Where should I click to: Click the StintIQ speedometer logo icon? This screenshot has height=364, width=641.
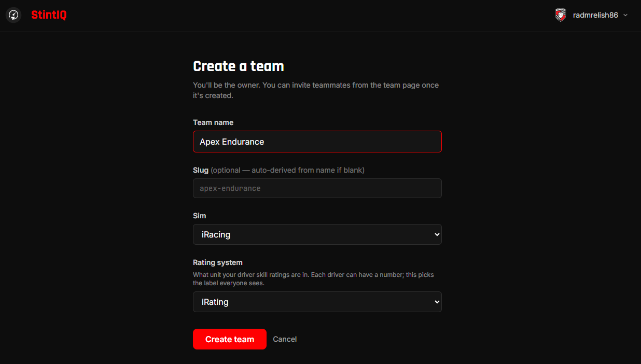(13, 15)
